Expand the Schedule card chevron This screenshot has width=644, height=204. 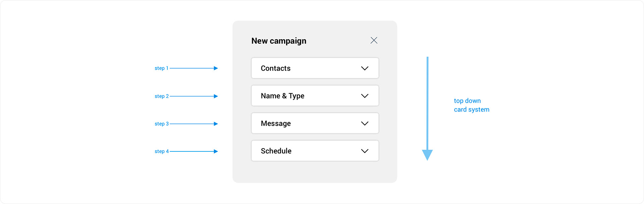[365, 151]
